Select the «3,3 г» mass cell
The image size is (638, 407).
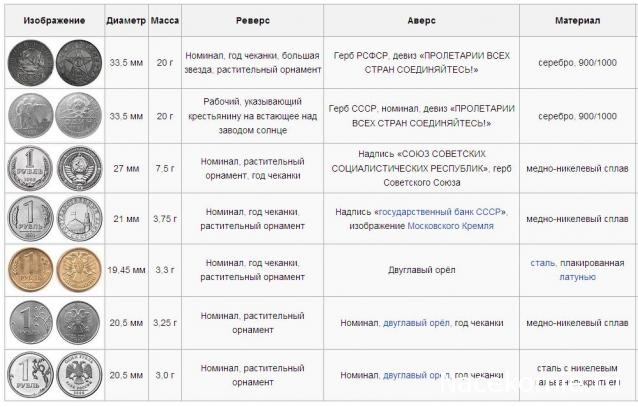click(x=165, y=270)
